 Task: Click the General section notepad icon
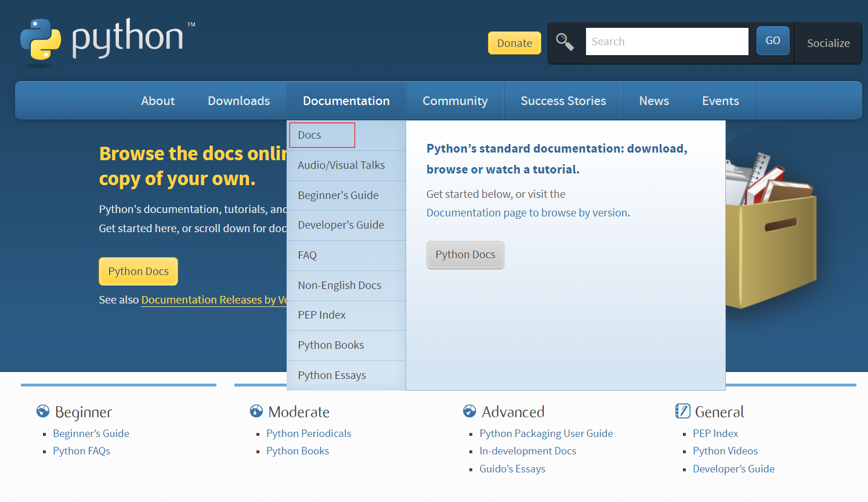(682, 411)
